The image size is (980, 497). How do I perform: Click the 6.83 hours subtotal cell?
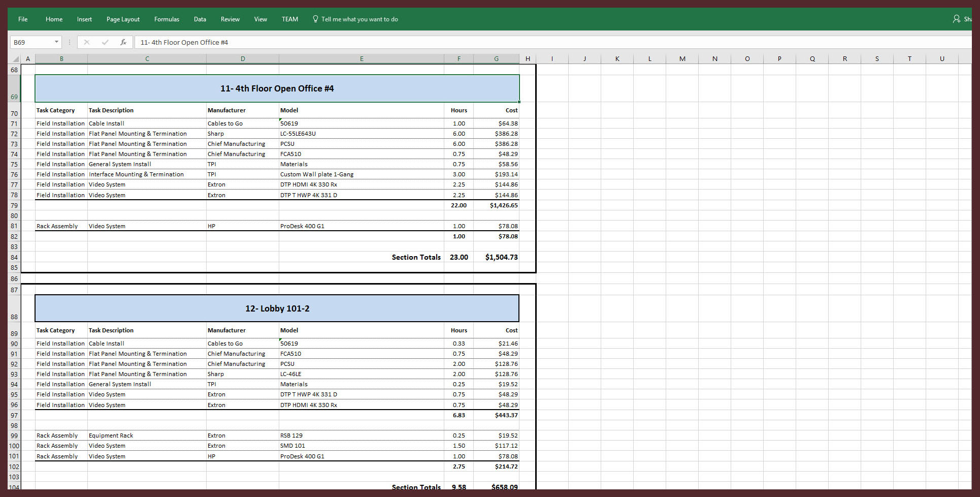click(x=459, y=415)
